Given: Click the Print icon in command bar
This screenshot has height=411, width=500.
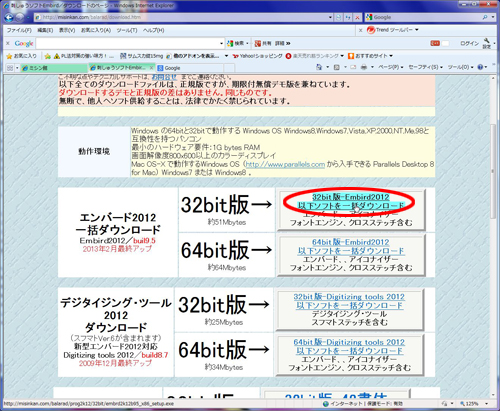Looking at the screenshot, I should (x=364, y=67).
